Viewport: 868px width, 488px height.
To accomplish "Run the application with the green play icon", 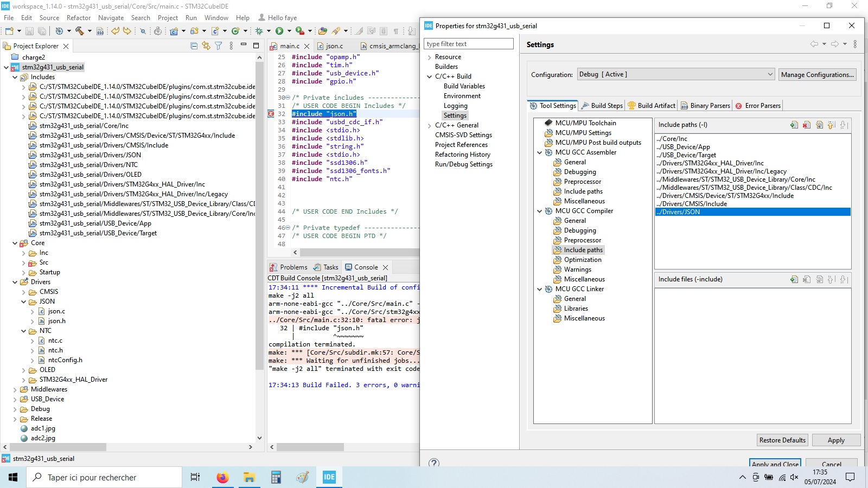I will pyautogui.click(x=279, y=31).
